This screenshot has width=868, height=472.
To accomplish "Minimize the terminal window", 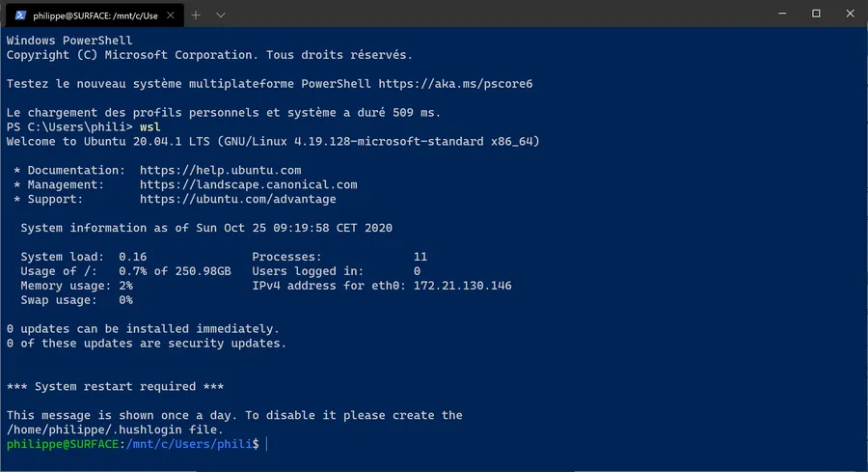I will coord(782,14).
